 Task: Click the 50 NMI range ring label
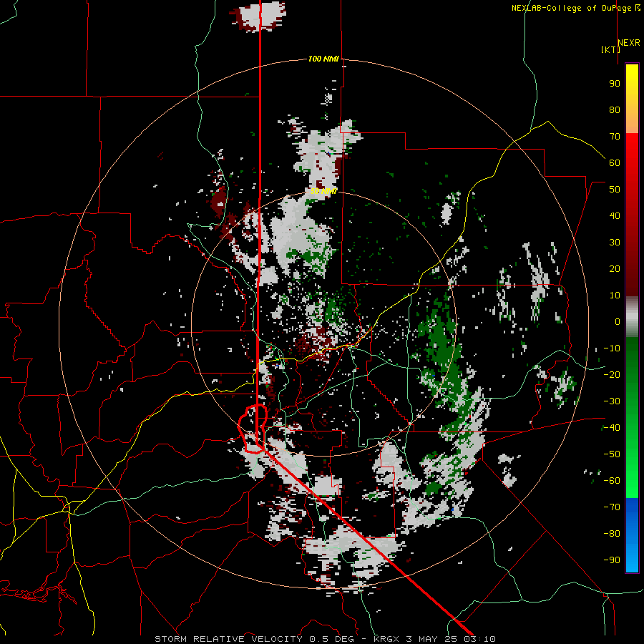(323, 191)
